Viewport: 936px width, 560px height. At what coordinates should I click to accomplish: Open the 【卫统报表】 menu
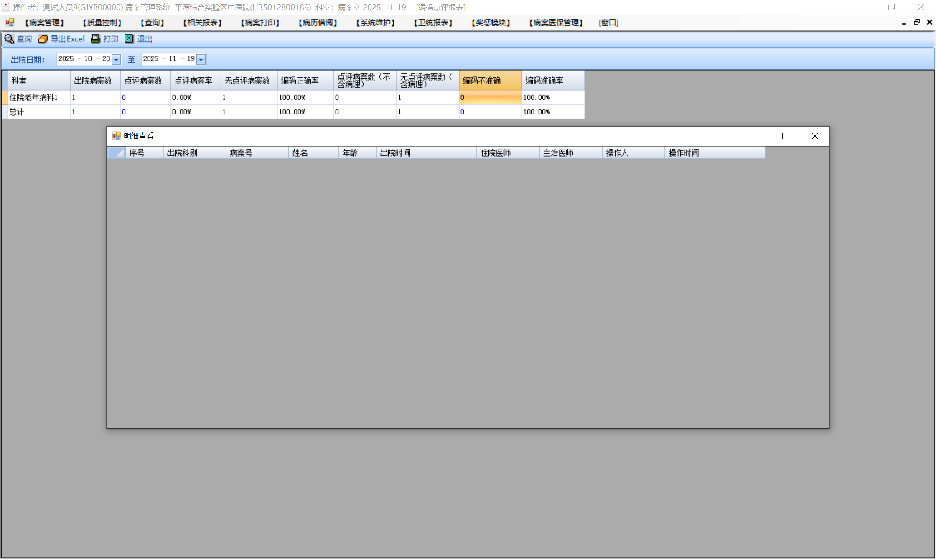(433, 23)
